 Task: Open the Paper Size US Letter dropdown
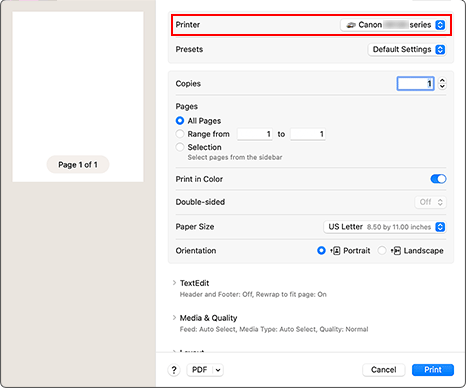click(x=385, y=227)
